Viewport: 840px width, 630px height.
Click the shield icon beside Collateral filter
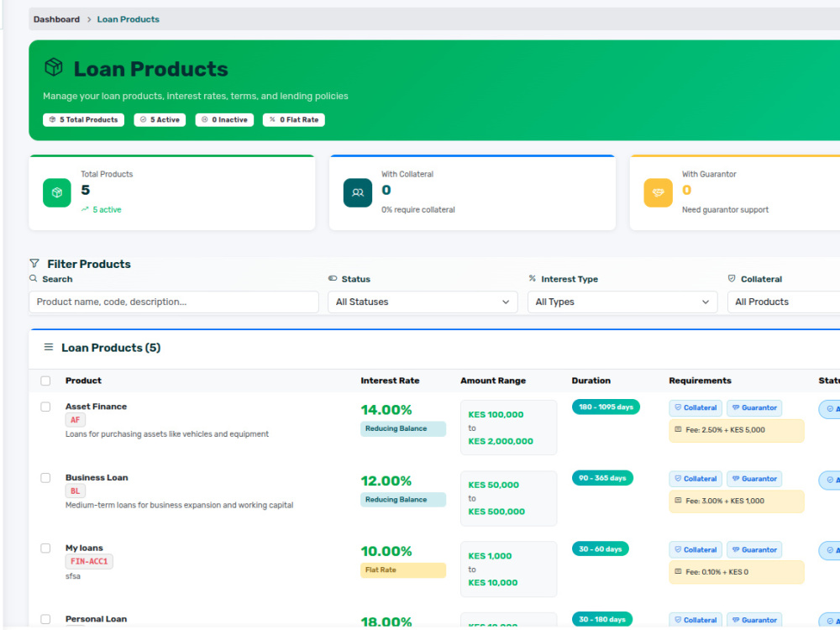click(x=732, y=279)
